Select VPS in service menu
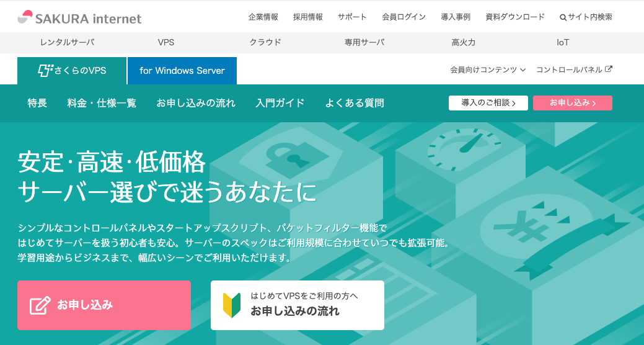 pyautogui.click(x=166, y=42)
